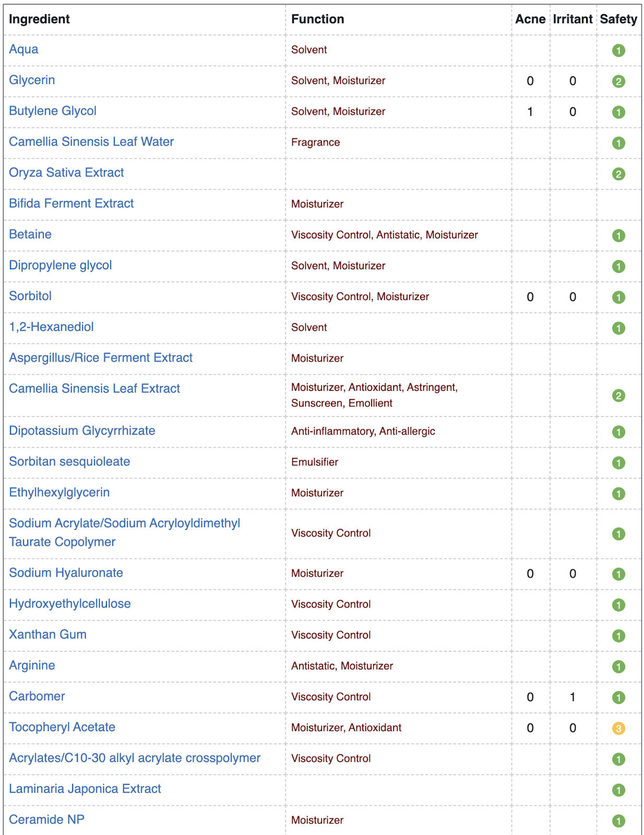Open the Sodium Hyaluronate ingredient page
Screen dimensions: 644x835
pos(66,573)
